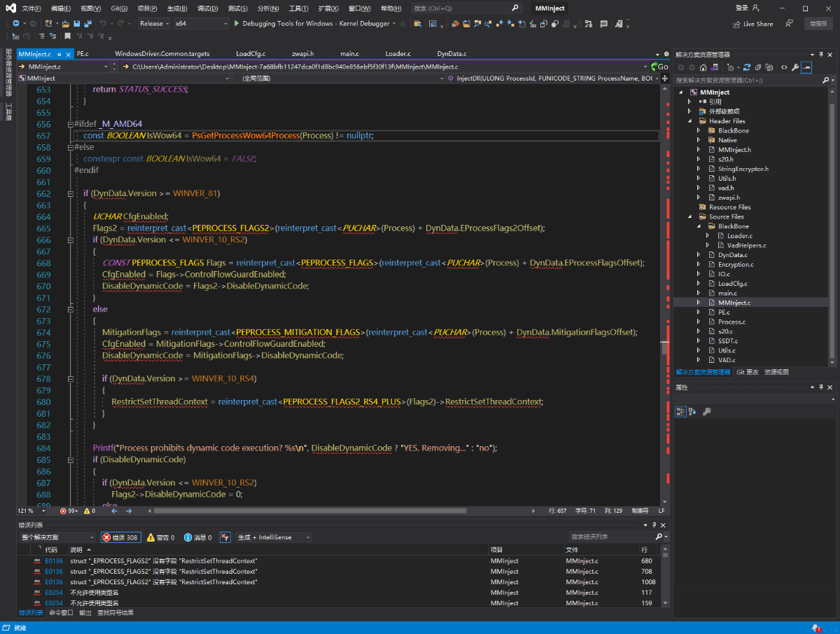Open properties with the wrench icon
This screenshot has height=634, width=840.
tap(795, 67)
